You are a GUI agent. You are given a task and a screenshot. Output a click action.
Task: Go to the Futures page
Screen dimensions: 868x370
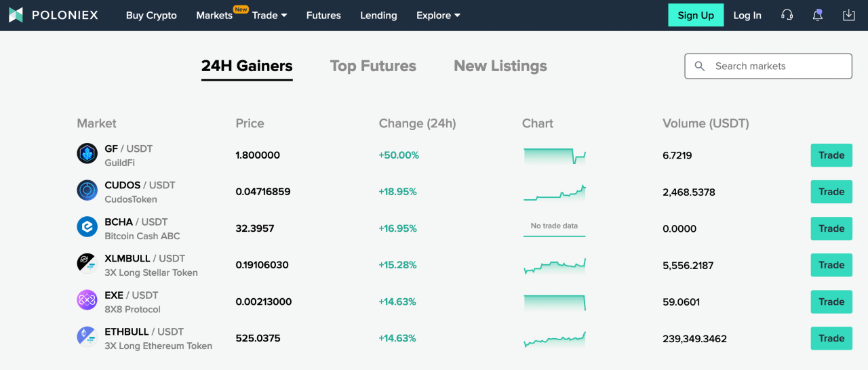pos(323,15)
